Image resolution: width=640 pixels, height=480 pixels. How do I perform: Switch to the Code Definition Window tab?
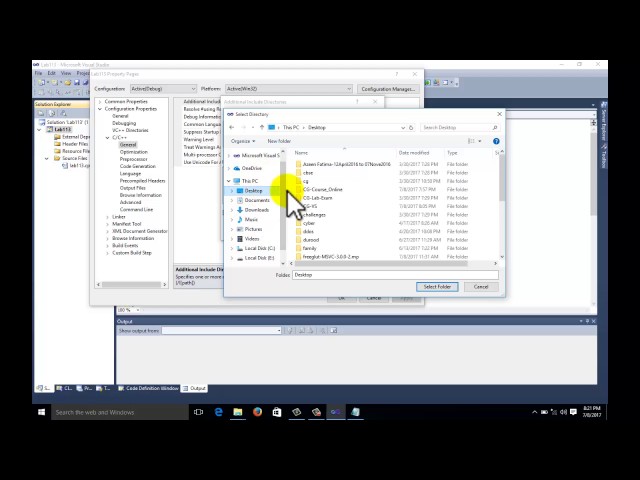(149, 388)
